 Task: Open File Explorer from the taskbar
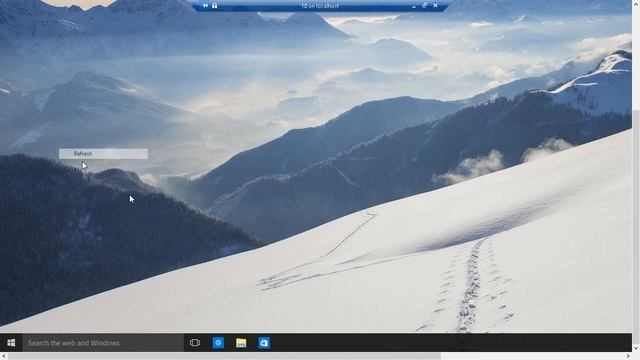point(241,343)
